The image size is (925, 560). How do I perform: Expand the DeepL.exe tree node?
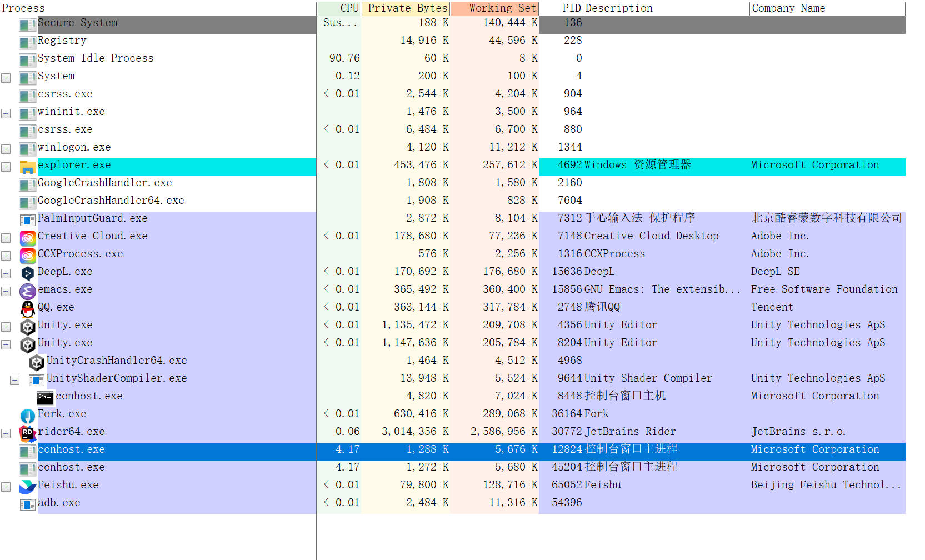[6, 273]
